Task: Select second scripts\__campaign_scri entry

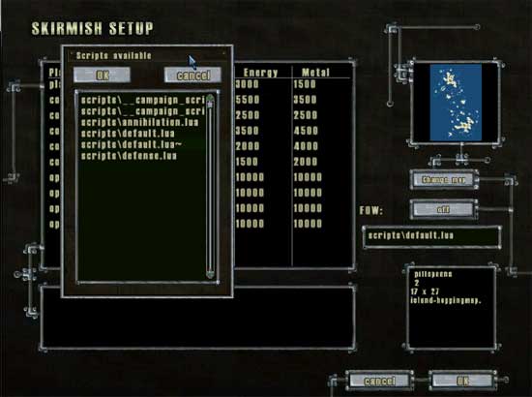Action: [142, 111]
